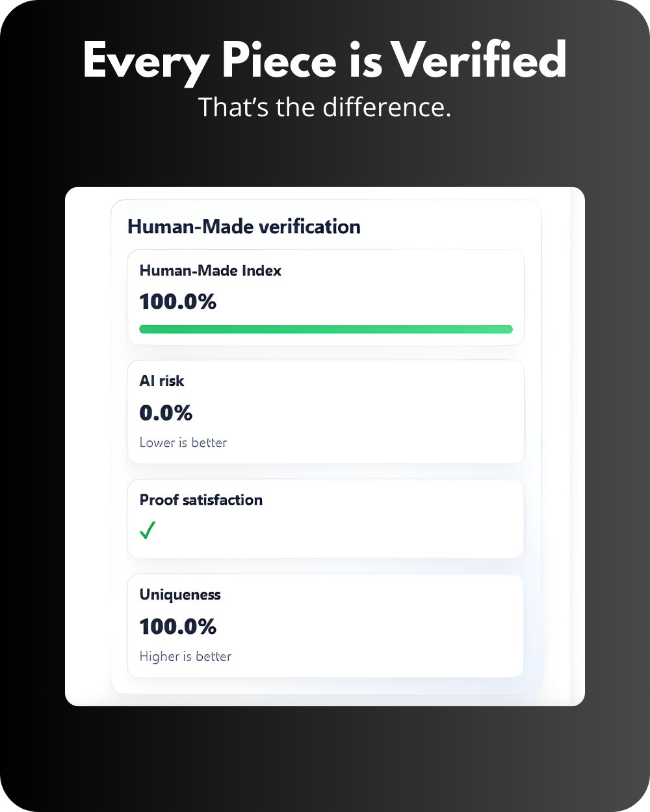Click the "Every Piece is Verified" headline

[324, 62]
